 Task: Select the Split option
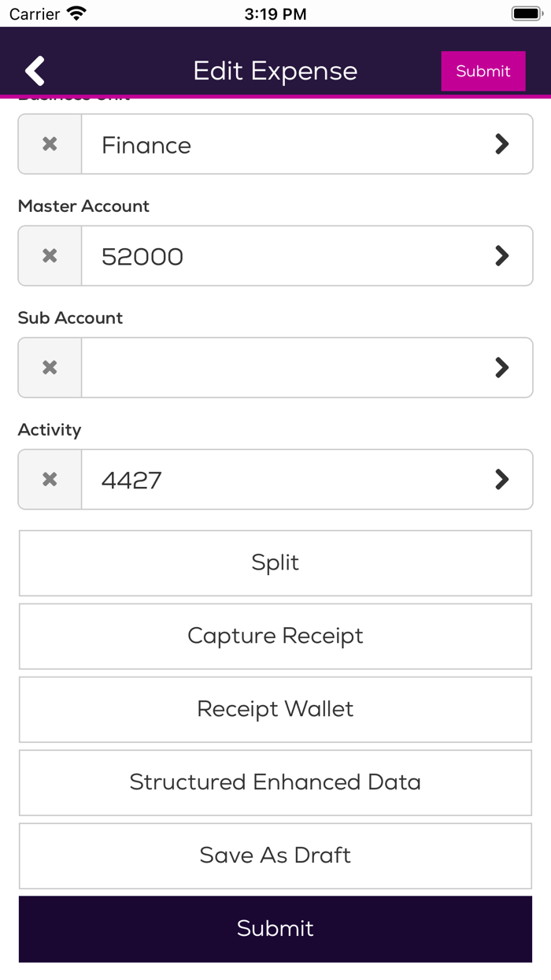coord(275,562)
